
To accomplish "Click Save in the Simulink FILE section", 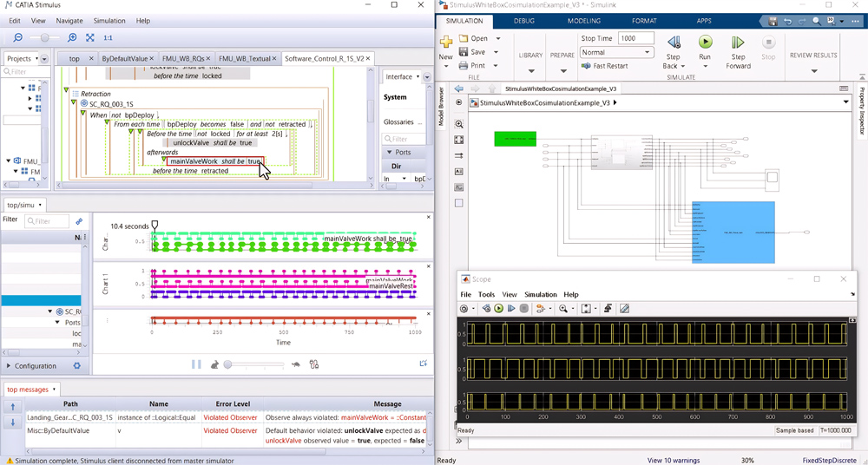I will (x=472, y=52).
